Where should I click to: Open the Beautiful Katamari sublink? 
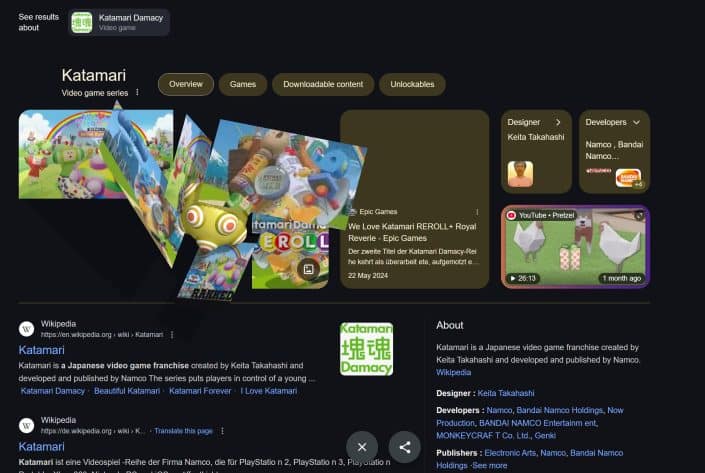click(127, 391)
